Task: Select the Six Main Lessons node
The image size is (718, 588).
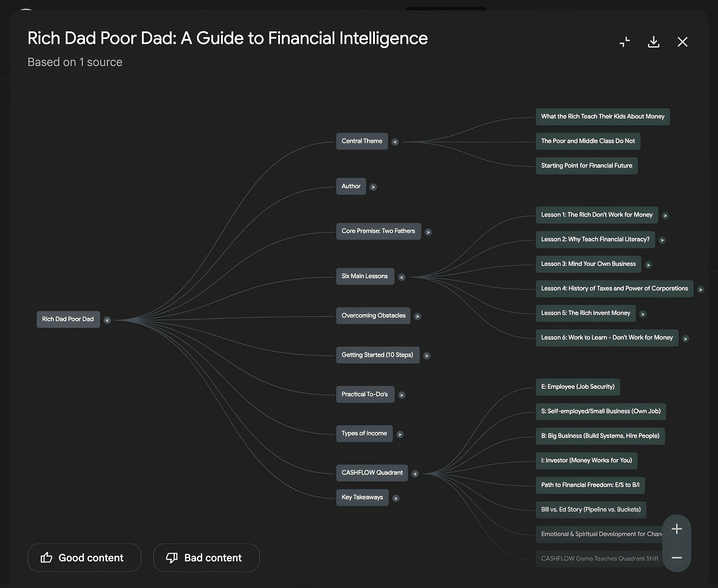Action: tap(365, 276)
